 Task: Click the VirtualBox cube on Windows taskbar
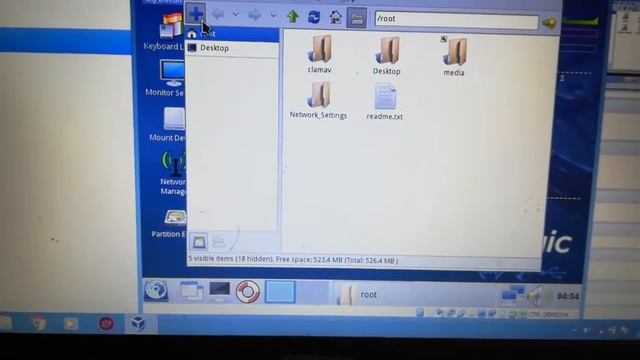coord(138,324)
